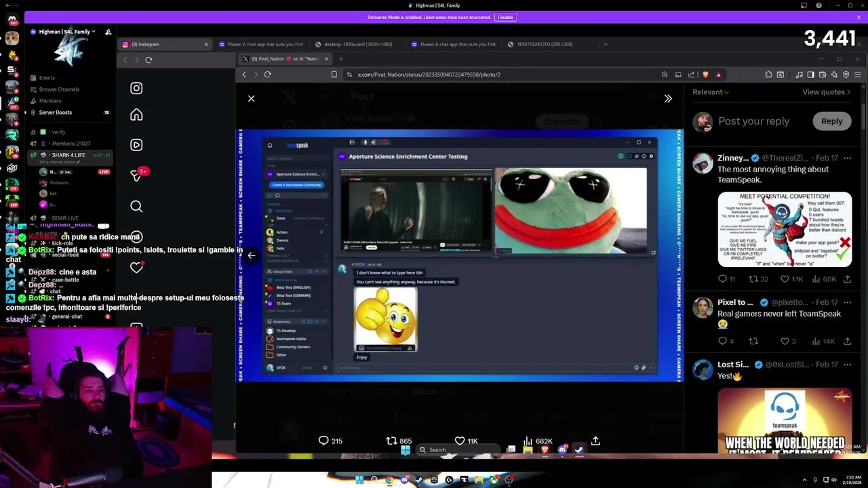Invite people to server icon
This screenshot has height=488, width=868.
[x=108, y=32]
